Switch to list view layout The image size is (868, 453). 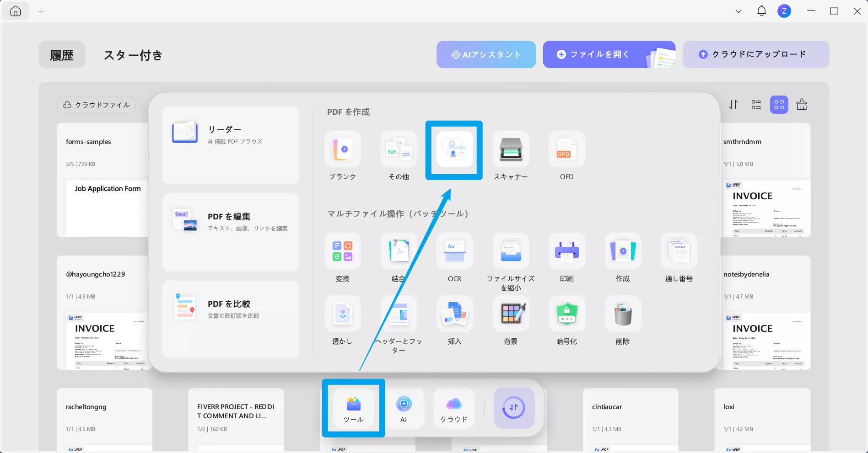756,105
